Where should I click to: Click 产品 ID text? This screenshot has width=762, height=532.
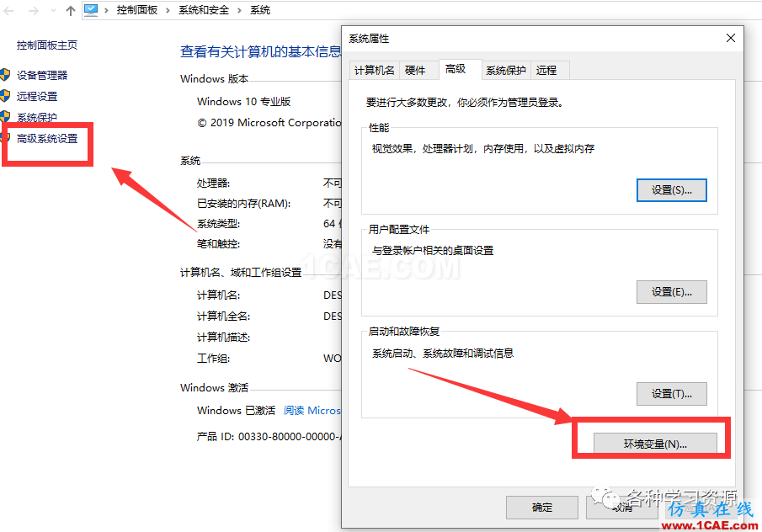(x=269, y=437)
